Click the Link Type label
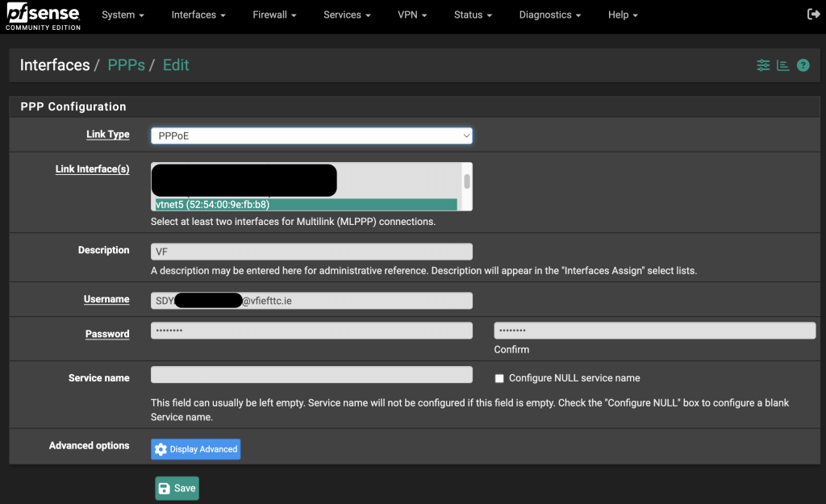Screen dimensions: 826x504 click(108, 135)
